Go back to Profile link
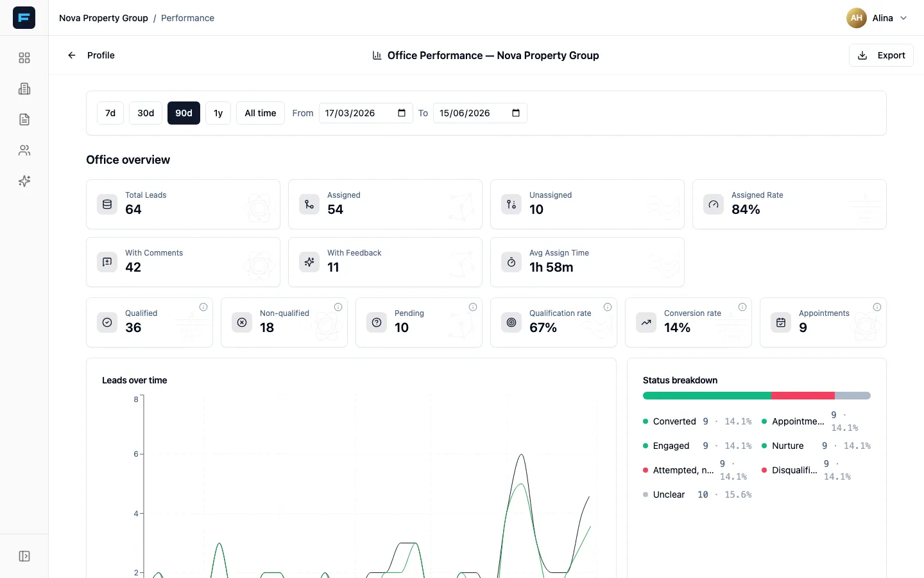Viewport: 924px width, 578px height. coord(101,55)
